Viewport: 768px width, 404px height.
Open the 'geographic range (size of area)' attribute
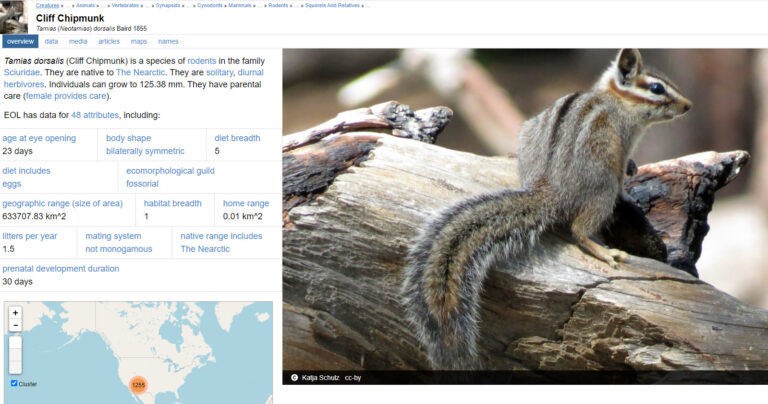point(64,203)
